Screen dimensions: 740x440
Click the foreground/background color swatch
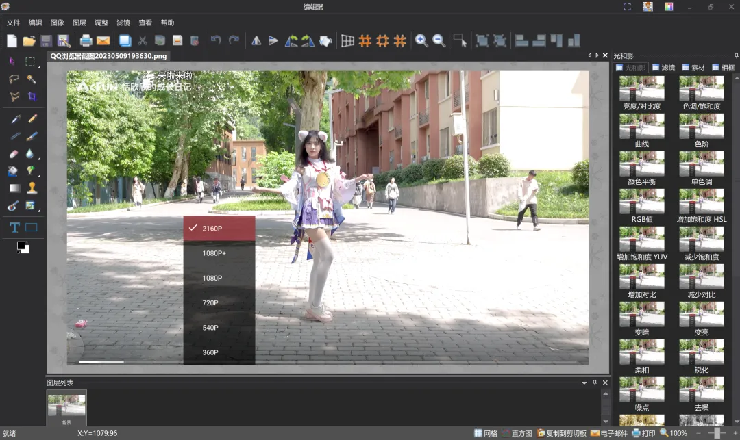coord(23,247)
